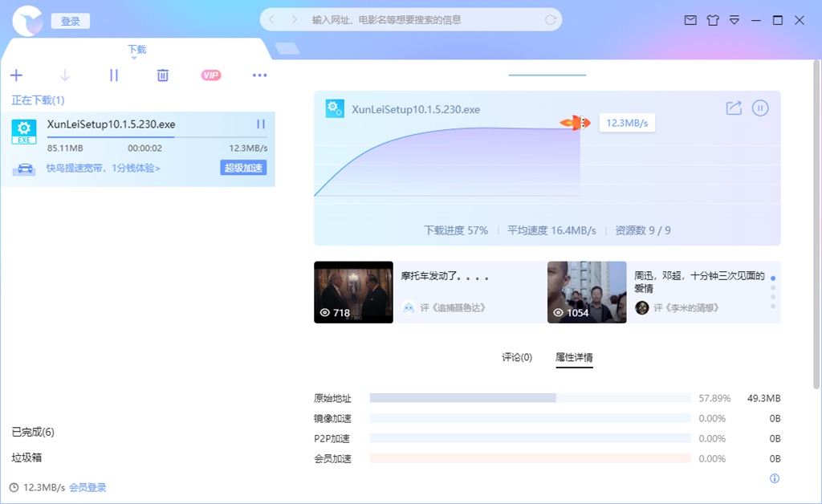Click the 57.89% percentage value
Viewport: 822px width, 504px height.
tap(714, 398)
